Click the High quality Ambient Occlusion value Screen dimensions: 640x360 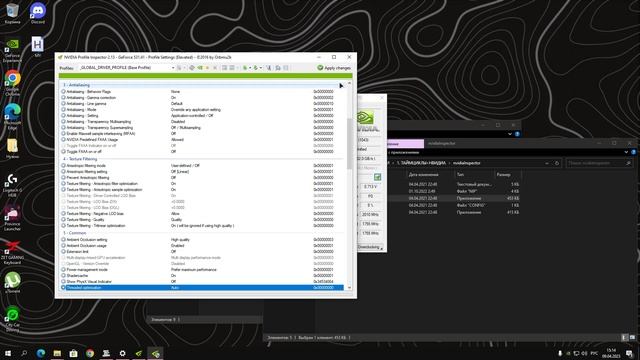point(180,240)
